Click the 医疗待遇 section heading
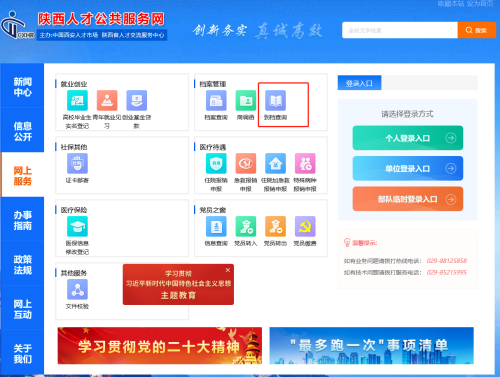500x377 pixels. click(x=213, y=147)
